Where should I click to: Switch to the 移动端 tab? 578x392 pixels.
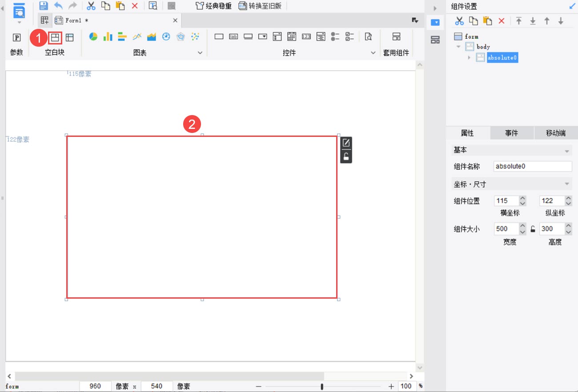(x=556, y=133)
